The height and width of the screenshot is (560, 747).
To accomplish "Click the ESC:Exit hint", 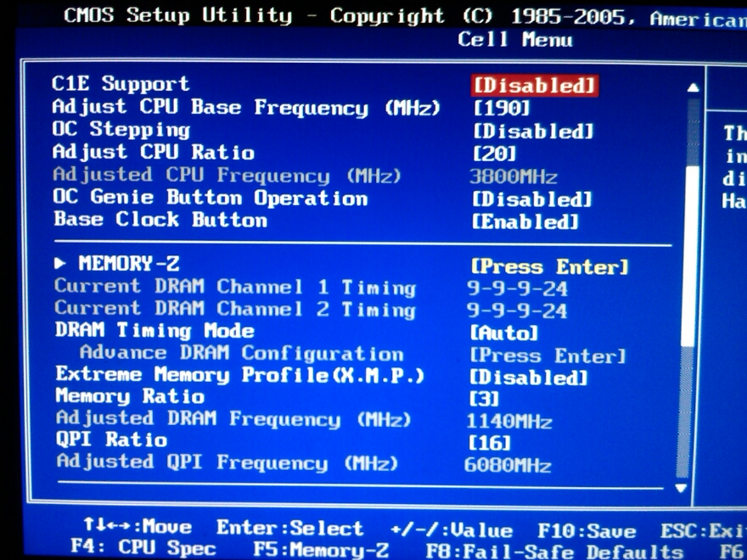I will [703, 531].
